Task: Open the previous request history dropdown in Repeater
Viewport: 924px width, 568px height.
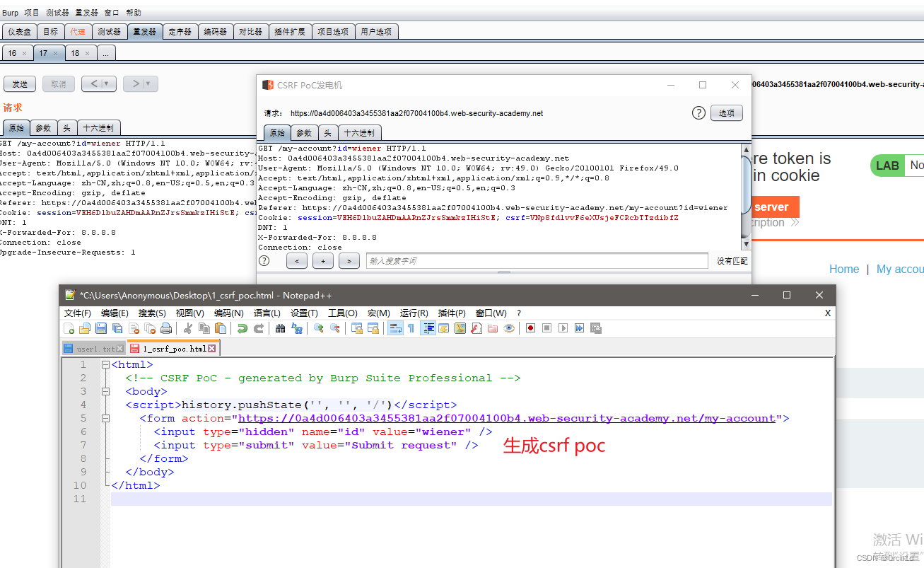Action: [x=107, y=84]
